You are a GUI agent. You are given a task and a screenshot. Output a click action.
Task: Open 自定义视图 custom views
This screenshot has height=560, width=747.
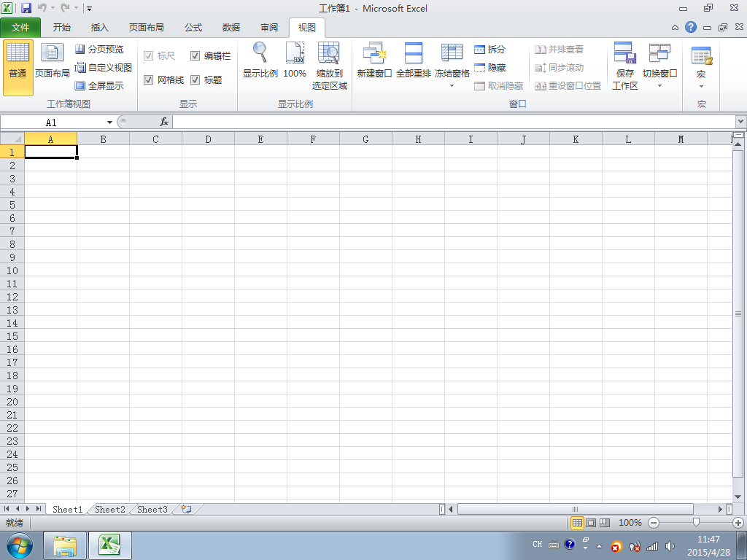[104, 68]
